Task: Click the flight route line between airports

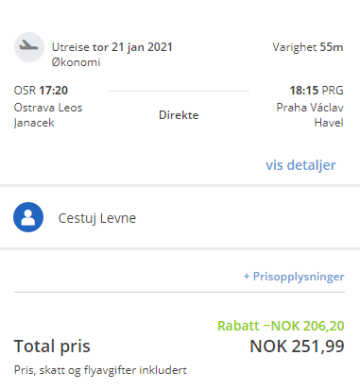Action: [179, 91]
